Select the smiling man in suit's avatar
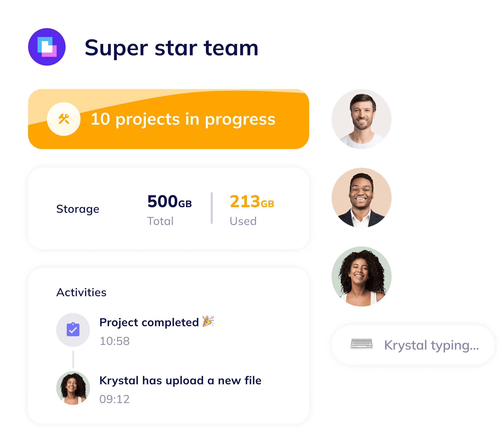 tap(361, 198)
